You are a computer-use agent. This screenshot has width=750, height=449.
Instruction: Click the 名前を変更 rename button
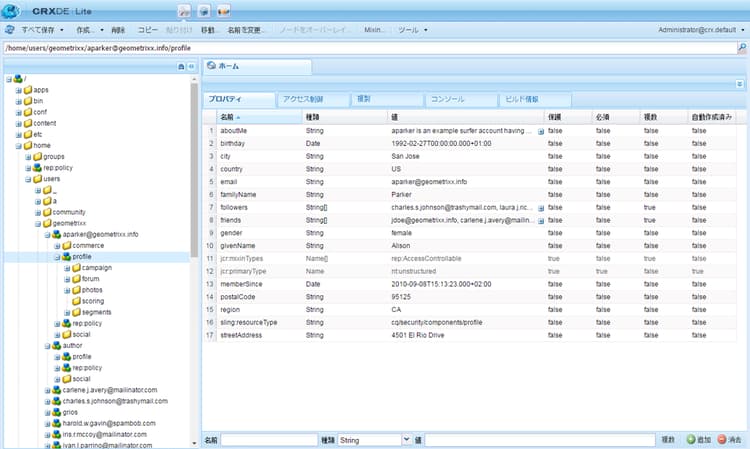click(x=245, y=30)
